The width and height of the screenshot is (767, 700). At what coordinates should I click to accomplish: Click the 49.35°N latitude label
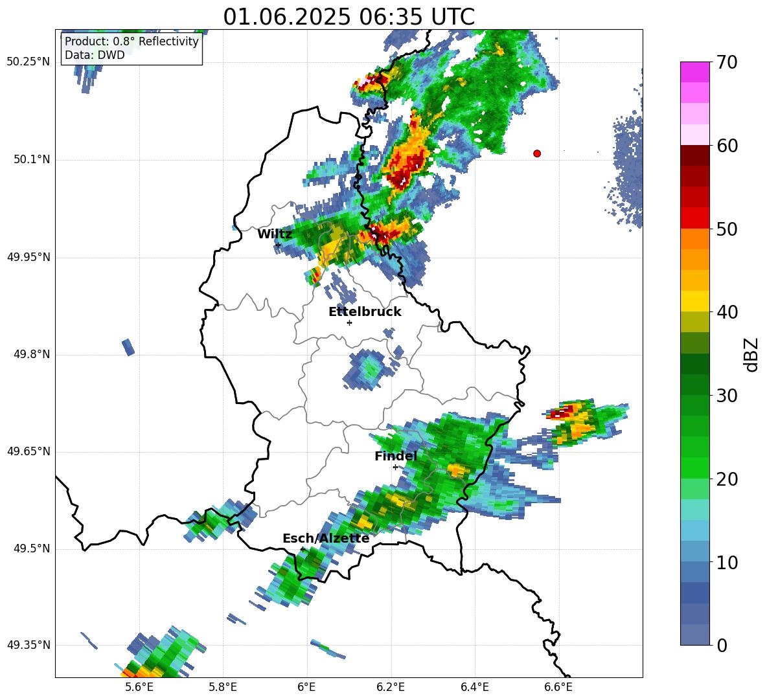(x=29, y=645)
